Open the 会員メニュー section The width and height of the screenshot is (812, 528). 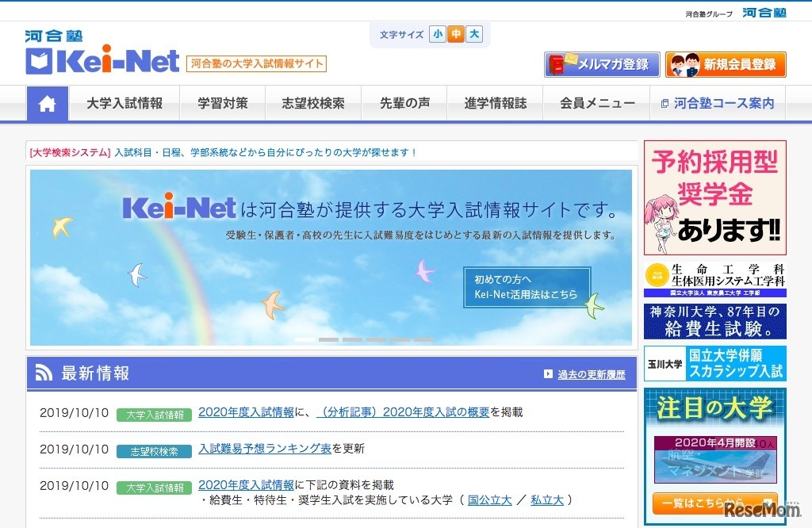point(596,103)
